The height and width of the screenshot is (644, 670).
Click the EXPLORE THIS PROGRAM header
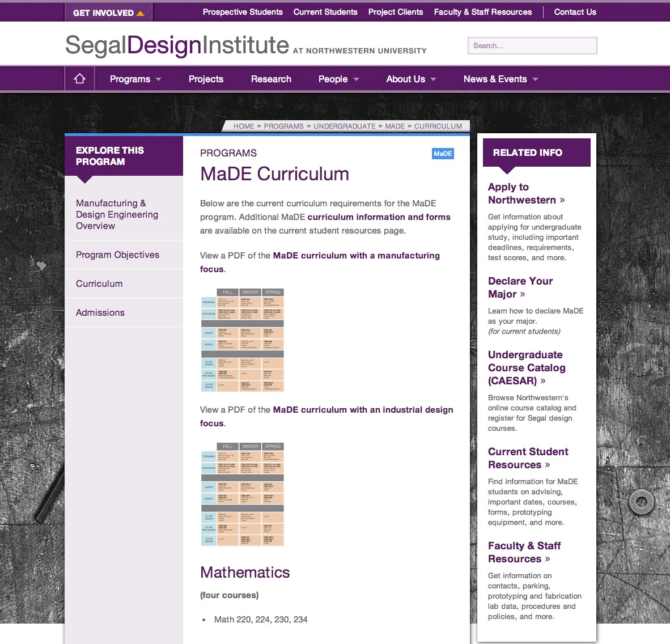[124, 156]
